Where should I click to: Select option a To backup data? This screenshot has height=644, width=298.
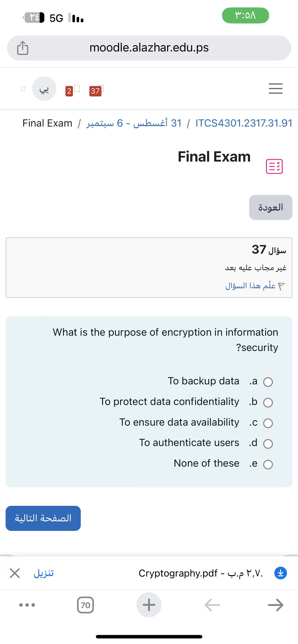point(268,382)
